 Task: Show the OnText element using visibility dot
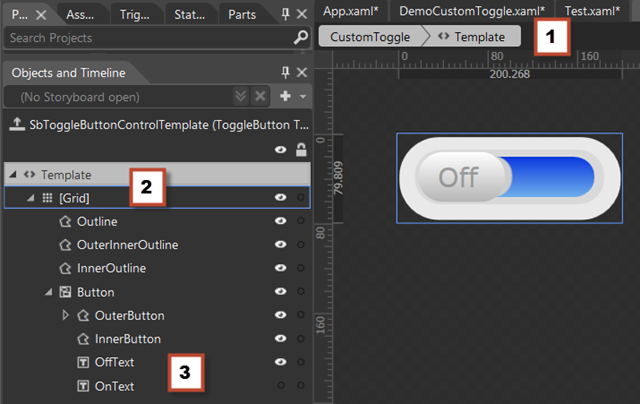point(280,386)
